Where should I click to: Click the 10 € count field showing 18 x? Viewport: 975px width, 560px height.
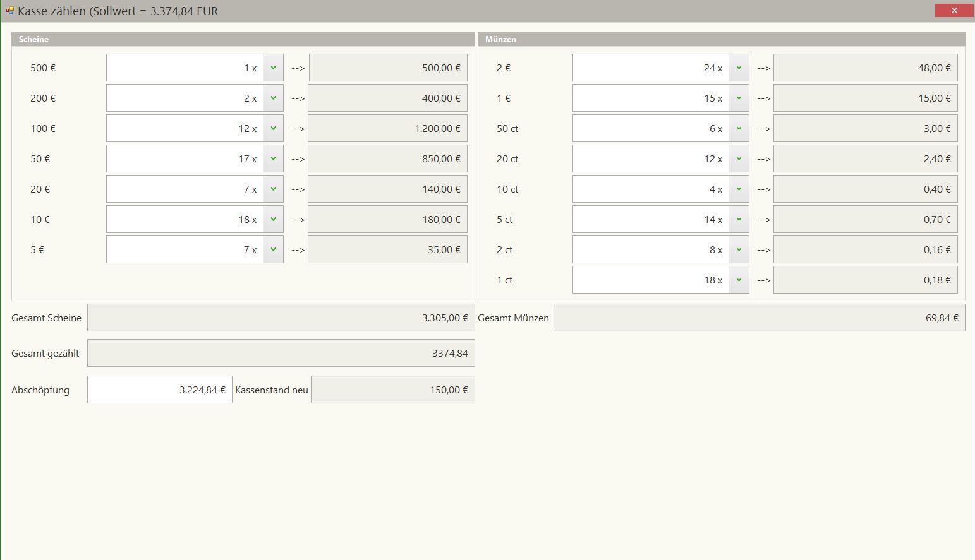pyautogui.click(x=185, y=219)
